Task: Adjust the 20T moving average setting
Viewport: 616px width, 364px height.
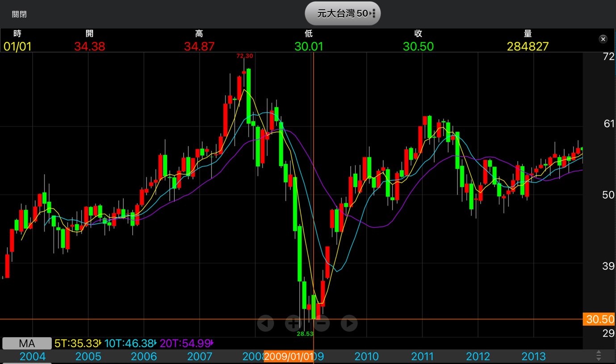Action: click(x=187, y=343)
